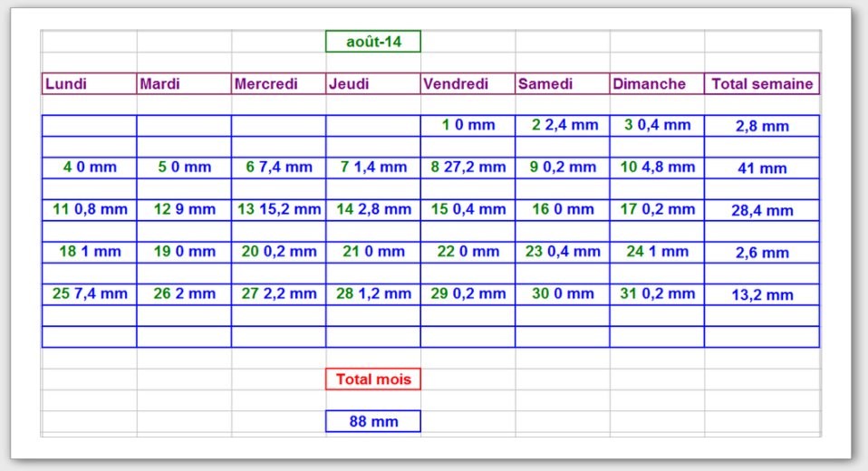The width and height of the screenshot is (868, 471).
Task: Select the 88 mm monthly total cell
Action: click(373, 421)
